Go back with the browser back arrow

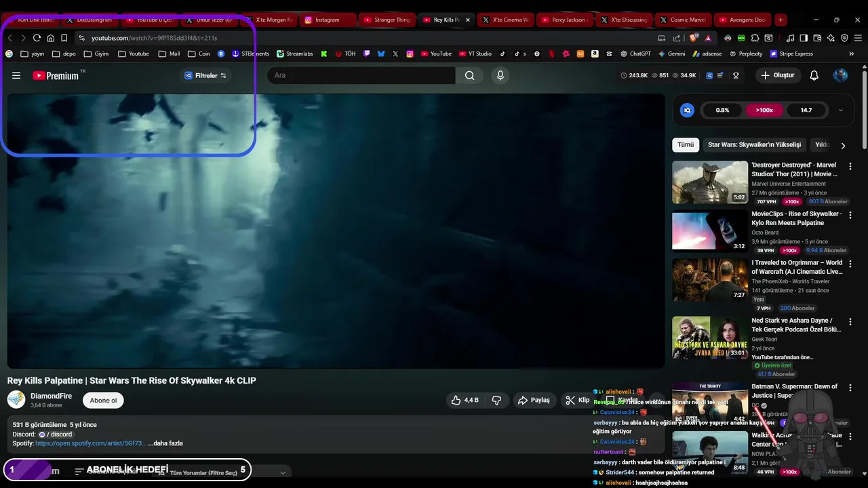click(x=10, y=38)
